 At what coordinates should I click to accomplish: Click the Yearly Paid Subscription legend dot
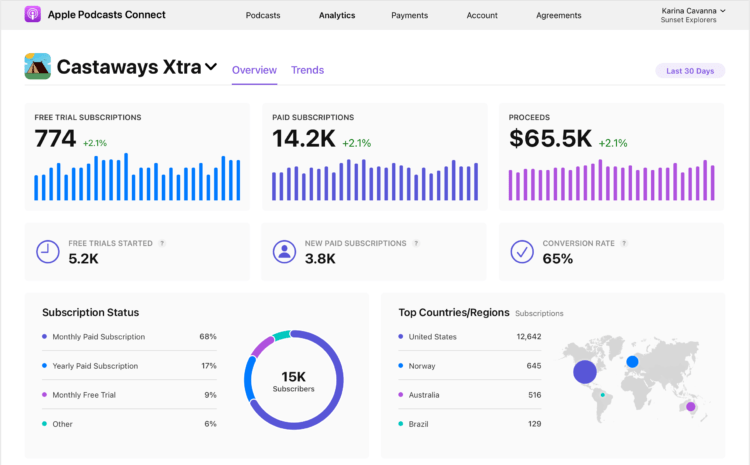(x=44, y=365)
